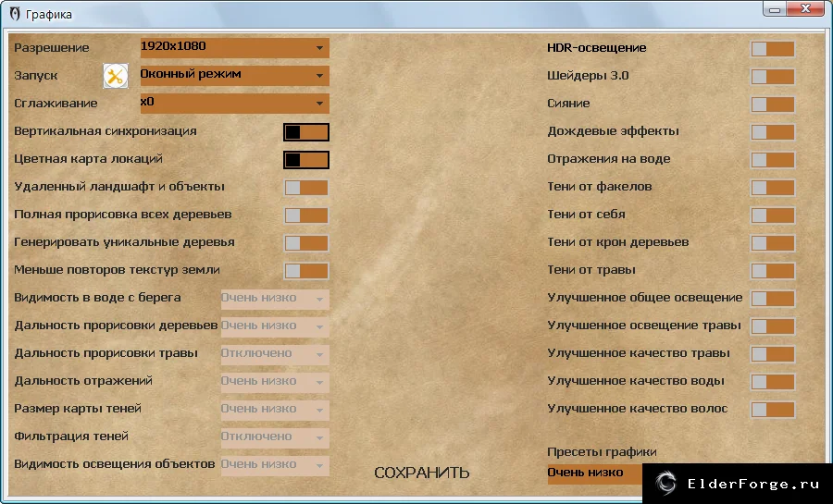Screen dimensions: 833x504
Task: Toggle Меньше повторов текстур земли switch
Action: tap(306, 271)
